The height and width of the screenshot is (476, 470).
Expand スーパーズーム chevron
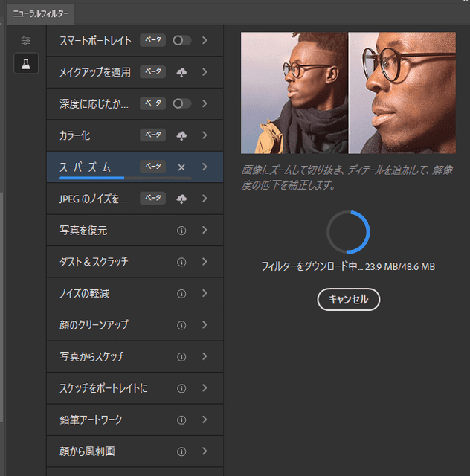205,167
